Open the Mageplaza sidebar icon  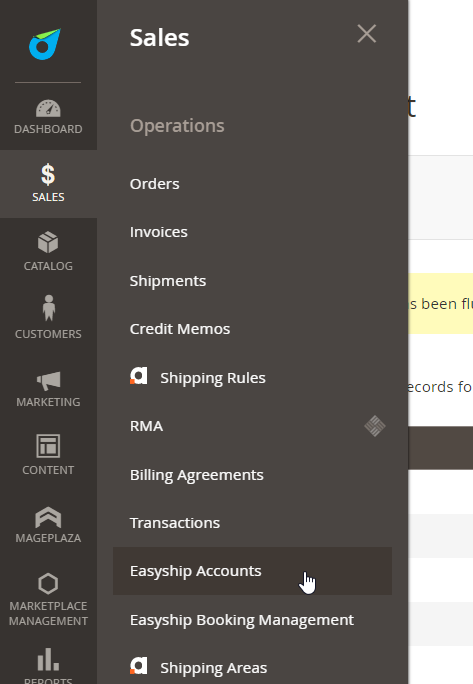[48, 517]
